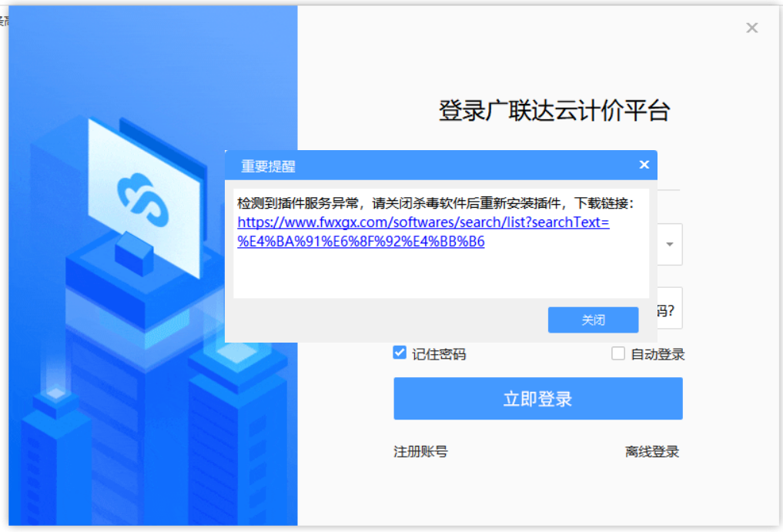783x532 pixels.
Task: Click the 重要提醒 dialog title
Action: click(268, 166)
